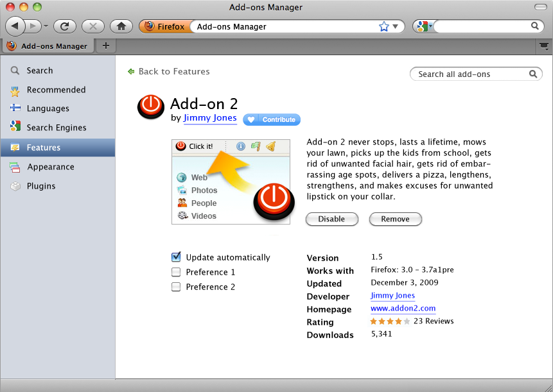Click the 23 Reviews text
This screenshot has width=553, height=392.
point(434,321)
